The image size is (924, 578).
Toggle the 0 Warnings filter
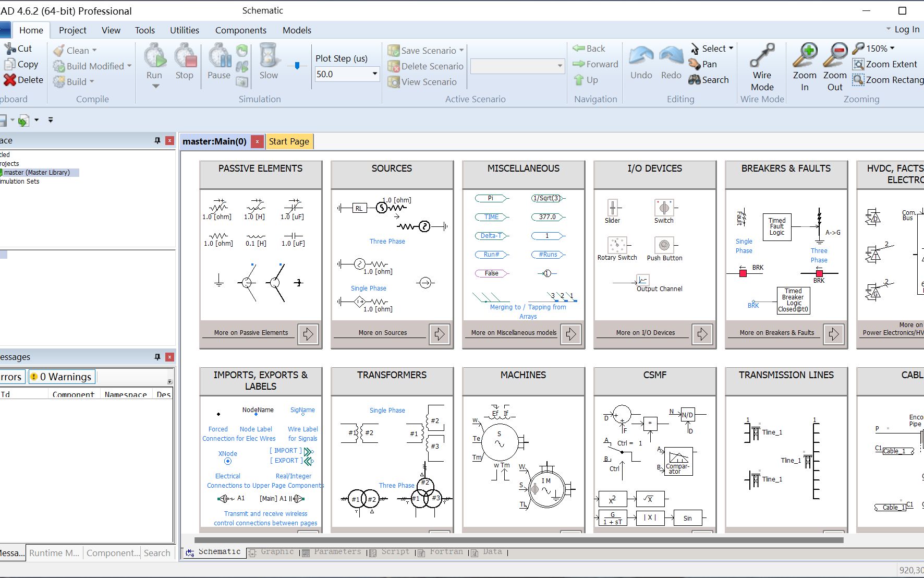click(61, 376)
